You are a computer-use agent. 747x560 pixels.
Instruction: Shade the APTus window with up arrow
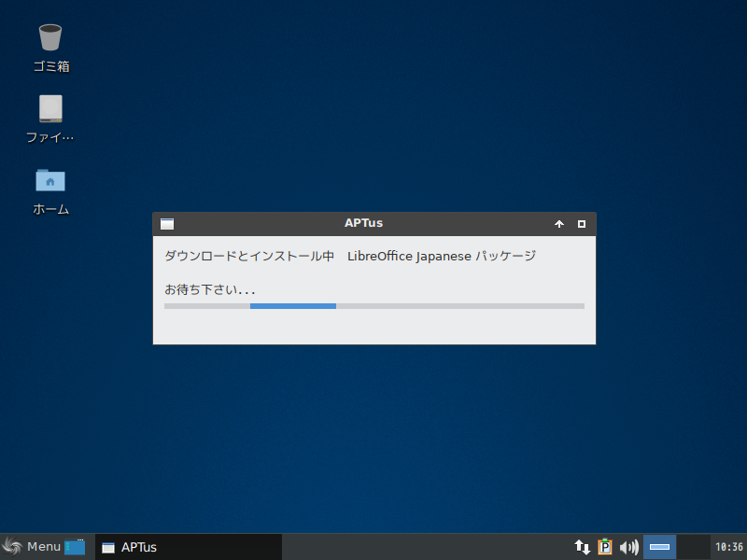(559, 224)
